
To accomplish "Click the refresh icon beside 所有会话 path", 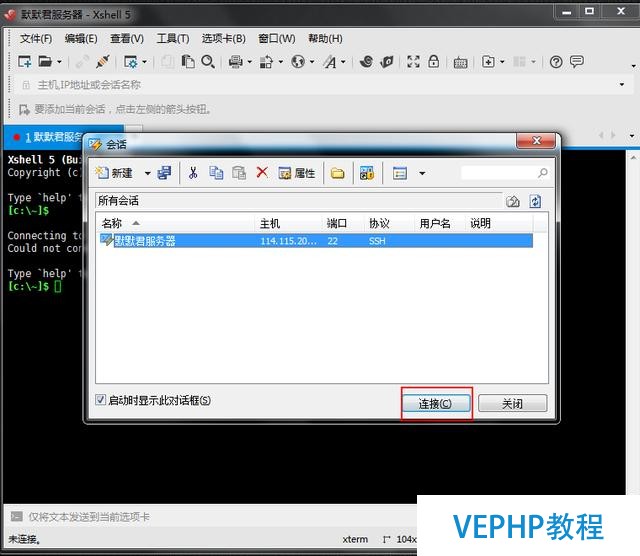I will click(535, 201).
